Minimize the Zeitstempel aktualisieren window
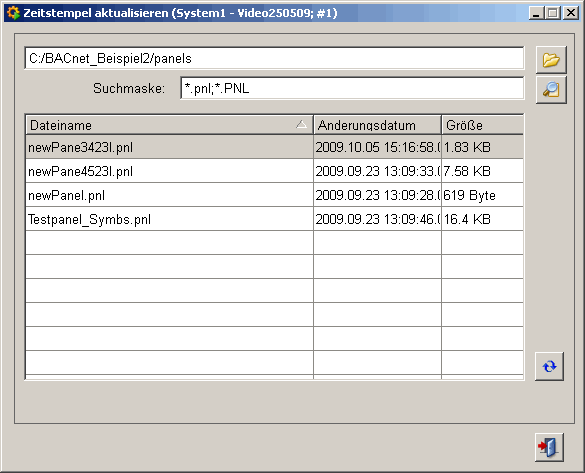585x473 pixels. (x=536, y=13)
